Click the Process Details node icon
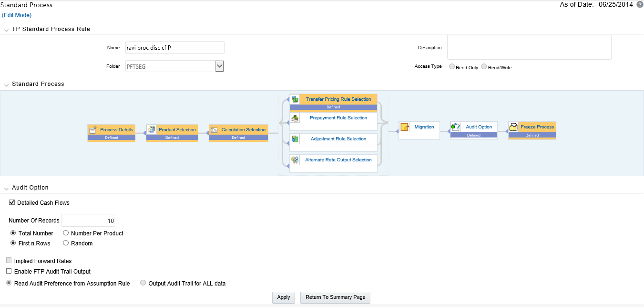 (x=93, y=129)
